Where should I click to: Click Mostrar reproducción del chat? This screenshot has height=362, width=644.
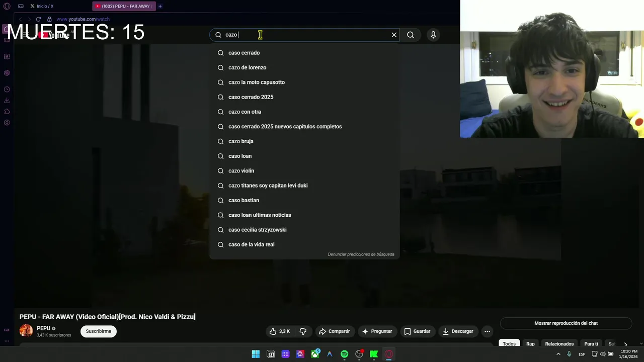click(x=566, y=323)
